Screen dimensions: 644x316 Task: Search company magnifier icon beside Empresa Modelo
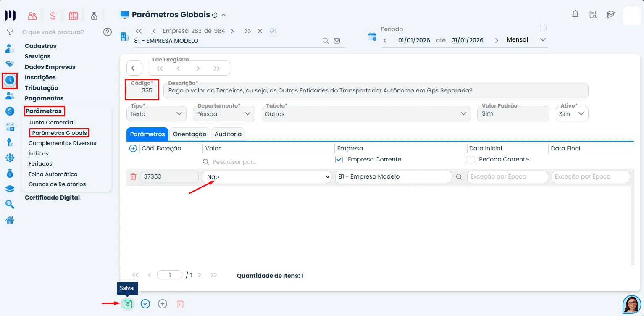[x=459, y=177]
